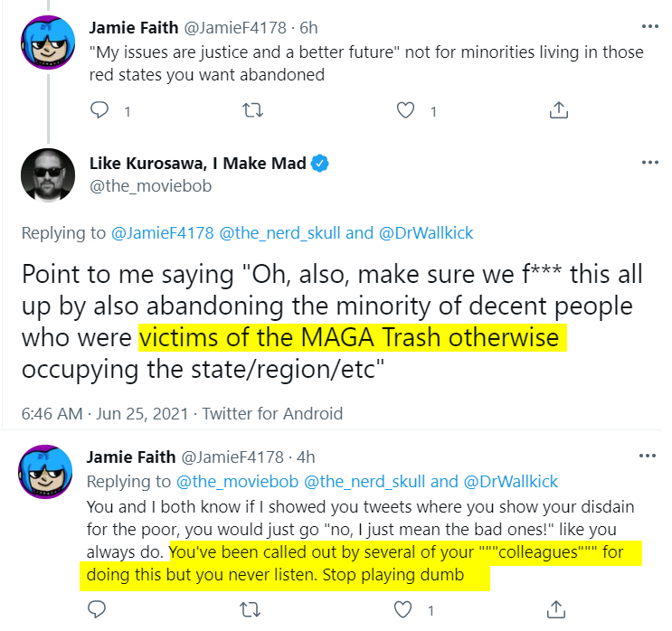Open more options on the_moviebob's tweet

tap(649, 163)
